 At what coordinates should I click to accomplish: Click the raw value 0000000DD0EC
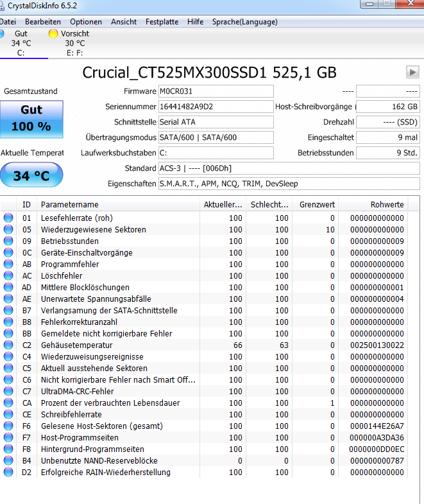point(377,449)
